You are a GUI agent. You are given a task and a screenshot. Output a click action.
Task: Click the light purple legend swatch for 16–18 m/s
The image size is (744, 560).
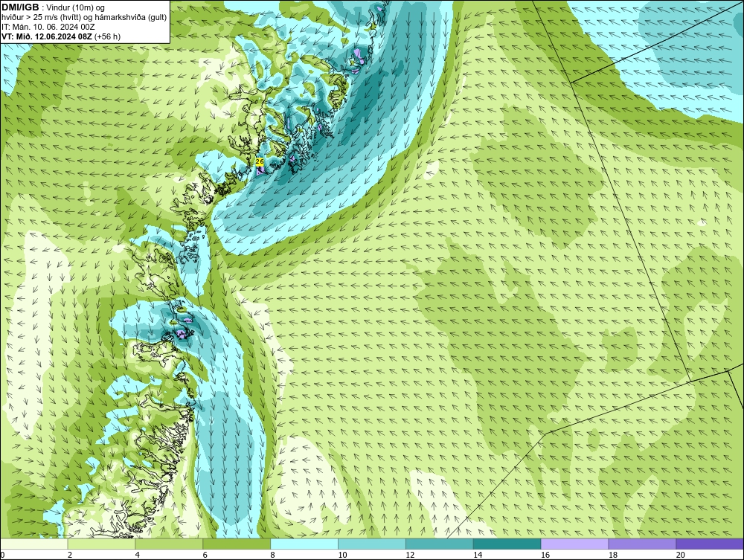[574, 544]
